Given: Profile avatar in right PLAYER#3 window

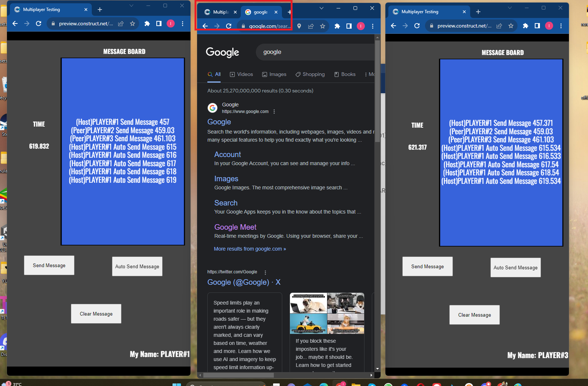Looking at the screenshot, I should coord(549,26).
